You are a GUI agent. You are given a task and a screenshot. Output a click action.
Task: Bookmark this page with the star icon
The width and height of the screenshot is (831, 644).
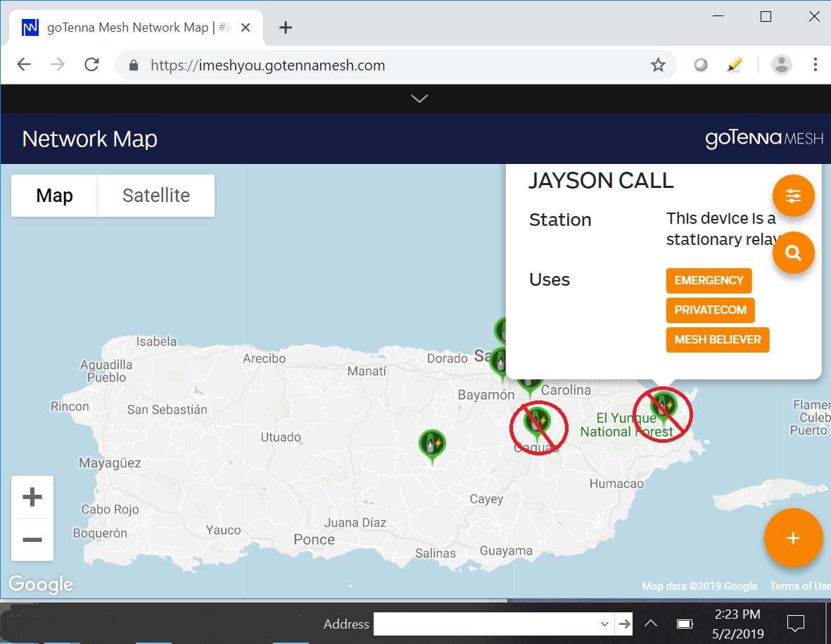click(658, 65)
